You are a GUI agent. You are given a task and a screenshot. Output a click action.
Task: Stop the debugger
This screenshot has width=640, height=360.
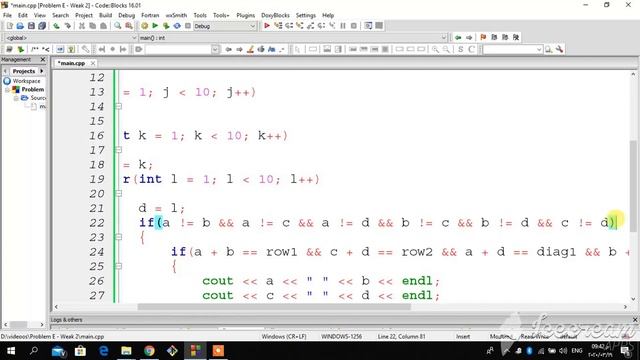(354, 26)
